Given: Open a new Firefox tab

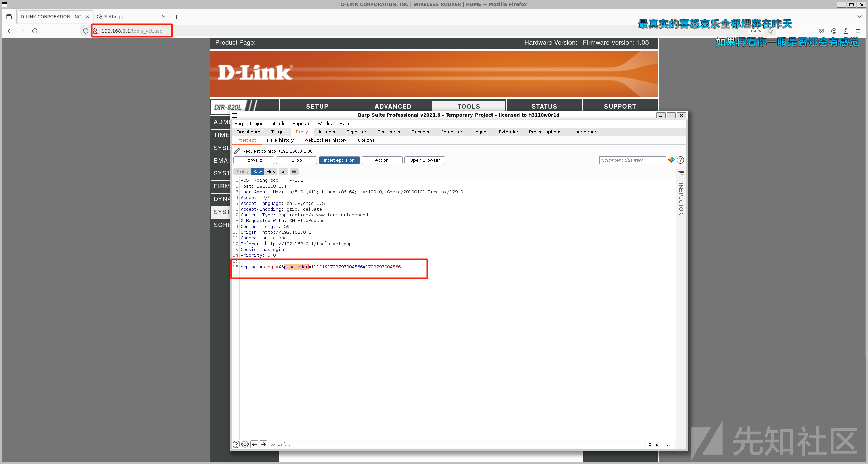Looking at the screenshot, I should (x=176, y=17).
